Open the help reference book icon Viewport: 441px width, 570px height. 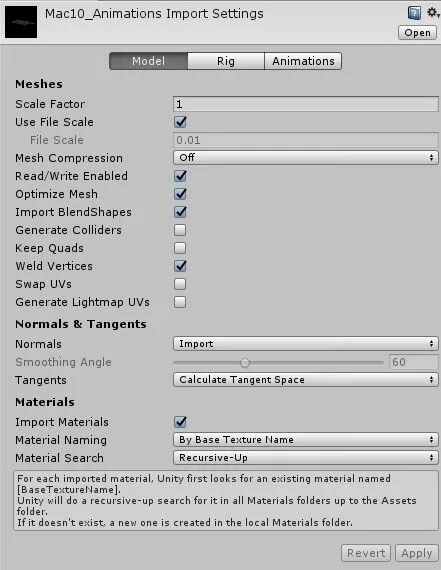coord(414,13)
